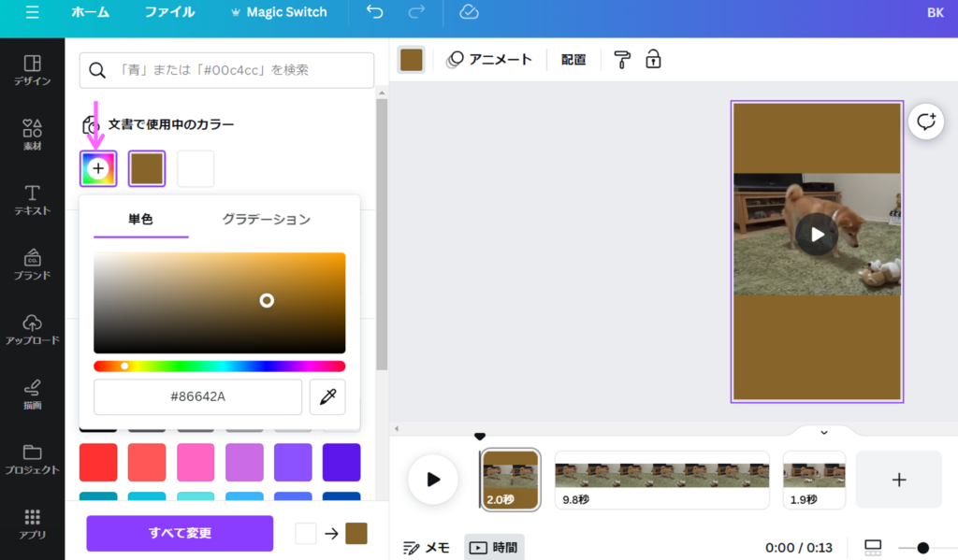This screenshot has height=560, width=958.
Task: Open the アニメート animation options
Action: [489, 60]
